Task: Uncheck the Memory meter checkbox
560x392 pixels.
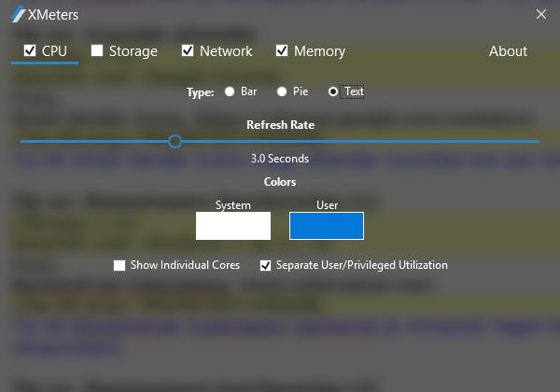Action: (282, 50)
